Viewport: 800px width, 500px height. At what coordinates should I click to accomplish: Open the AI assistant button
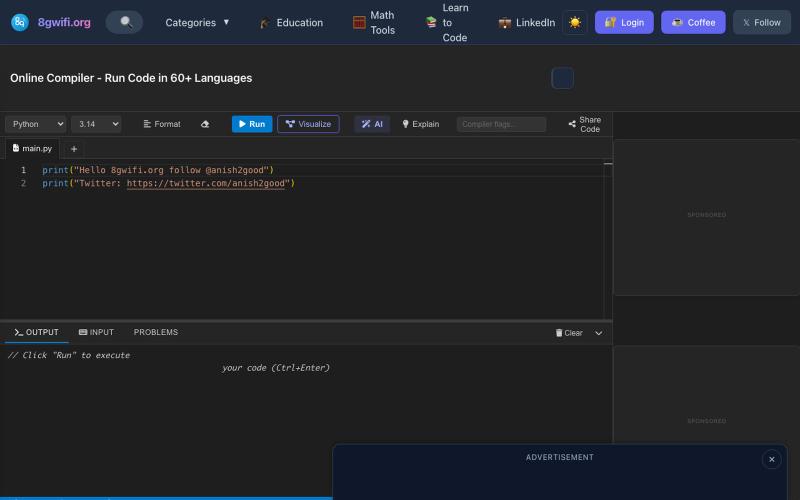point(372,124)
